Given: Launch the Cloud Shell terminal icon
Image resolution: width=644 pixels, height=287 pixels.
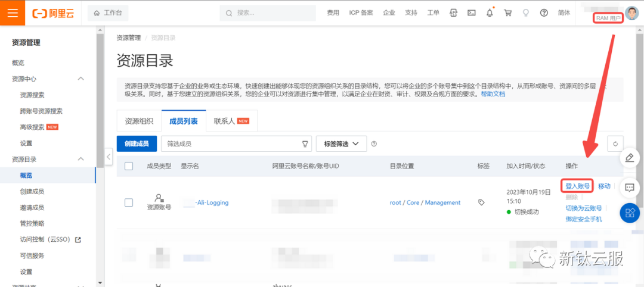Looking at the screenshot, I should point(472,13).
